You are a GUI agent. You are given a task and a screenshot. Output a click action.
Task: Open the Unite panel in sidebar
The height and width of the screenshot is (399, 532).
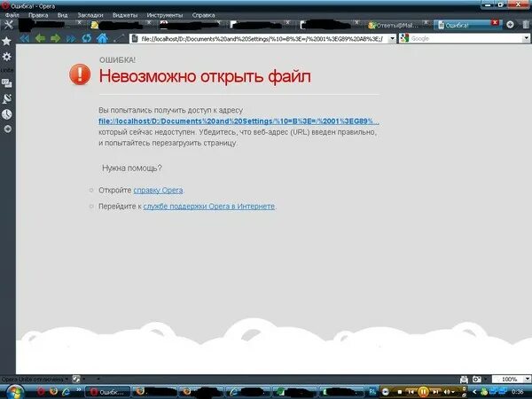(x=7, y=70)
